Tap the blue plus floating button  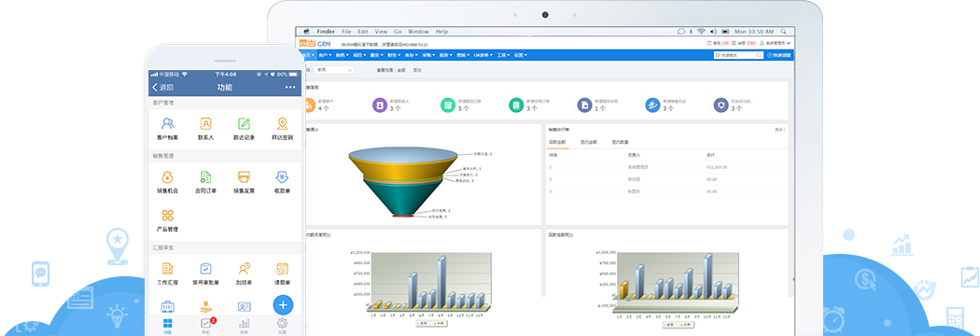283,305
